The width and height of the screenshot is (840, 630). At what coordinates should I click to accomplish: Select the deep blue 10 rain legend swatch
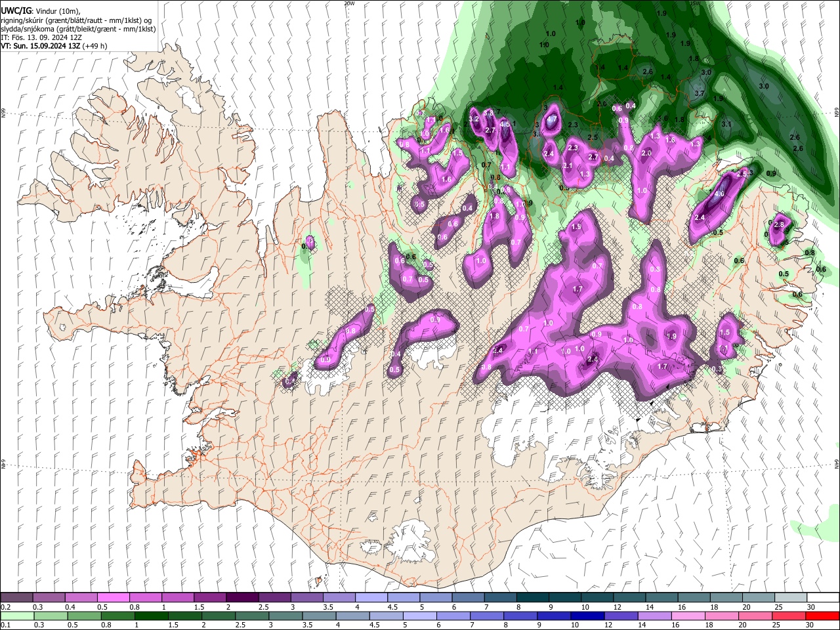[587, 616]
